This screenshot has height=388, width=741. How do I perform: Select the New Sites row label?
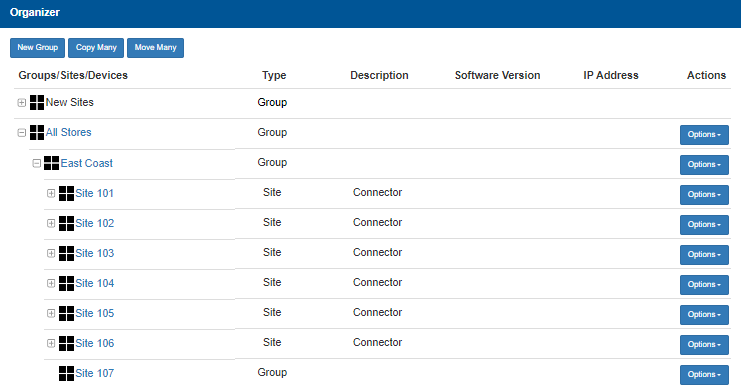click(x=69, y=102)
